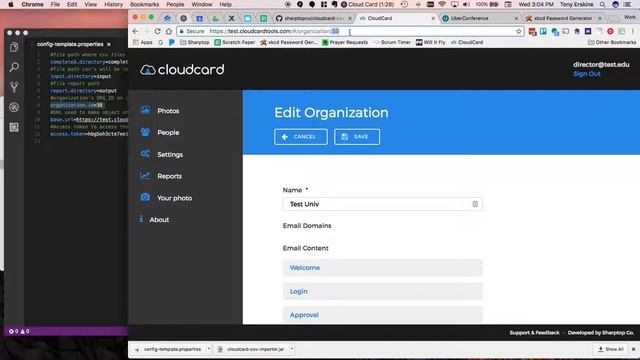Open the Bookmarks menu
This screenshot has height=360, width=640.
[144, 4]
